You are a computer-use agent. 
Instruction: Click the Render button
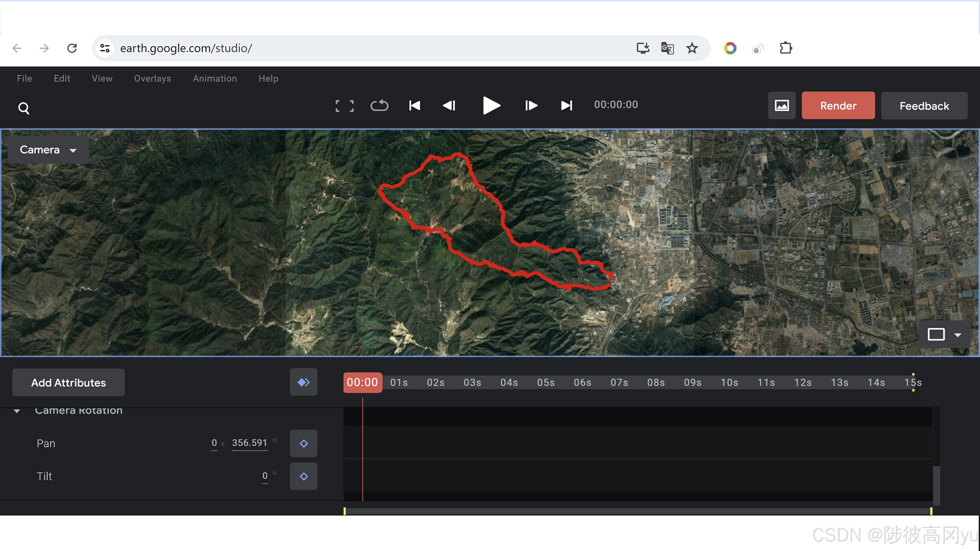838,105
